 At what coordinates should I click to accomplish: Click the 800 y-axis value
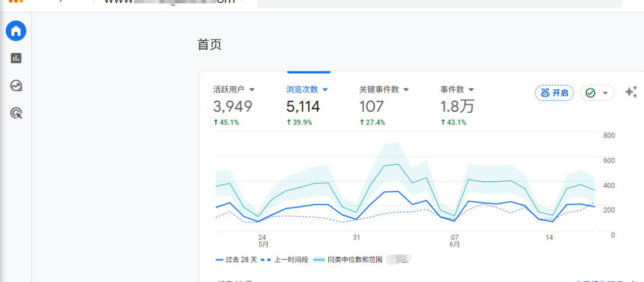[x=608, y=136]
